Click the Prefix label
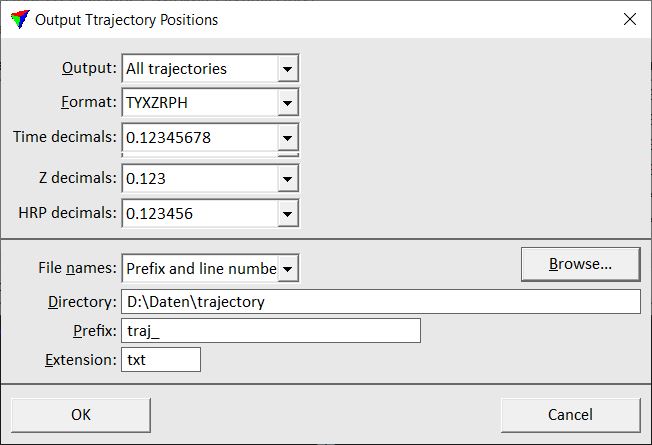652x445 pixels. coord(95,331)
